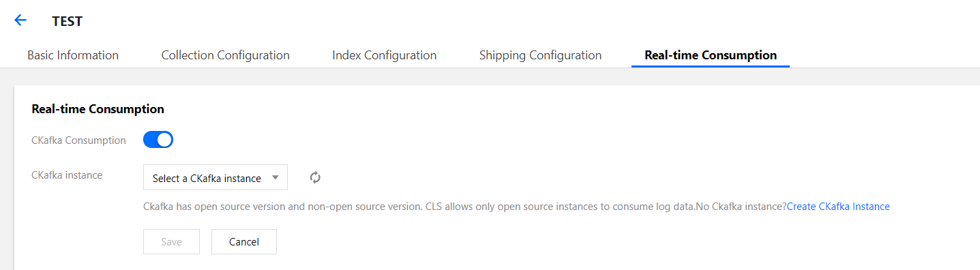Click the CKafka instance field label
The width and height of the screenshot is (980, 270).
pyautogui.click(x=68, y=175)
